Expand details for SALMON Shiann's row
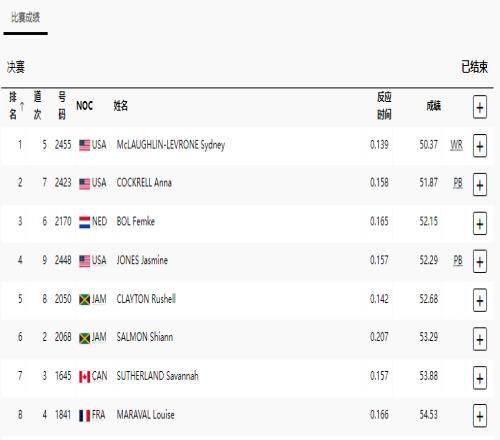Image resolution: width=500 pixels, height=440 pixels. 480,339
